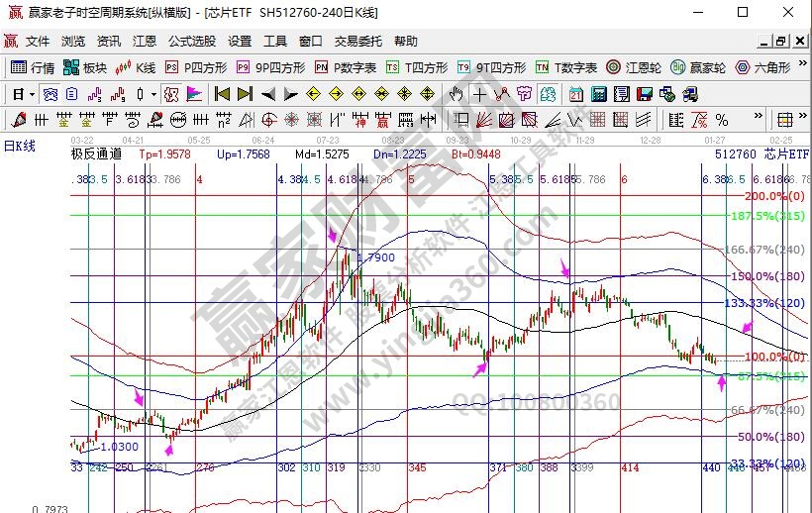Image resolution: width=812 pixels, height=513 pixels.
Task: Open the candlestick style dropdown arrow
Action: click(x=152, y=94)
